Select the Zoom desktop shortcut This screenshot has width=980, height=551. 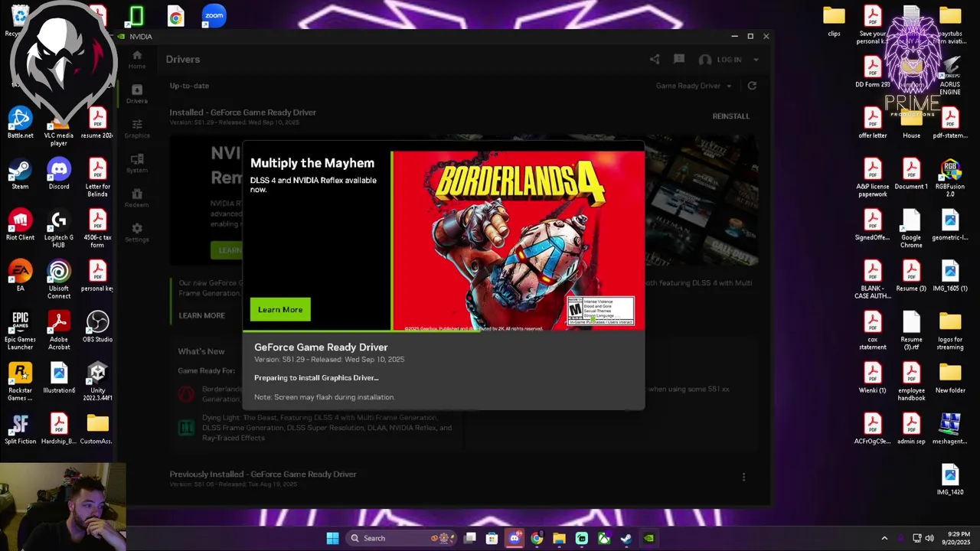point(214,15)
